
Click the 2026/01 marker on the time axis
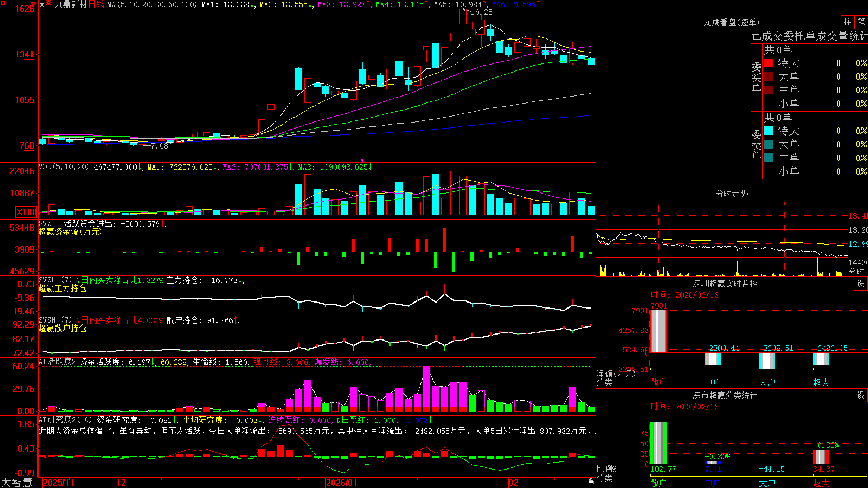click(341, 483)
